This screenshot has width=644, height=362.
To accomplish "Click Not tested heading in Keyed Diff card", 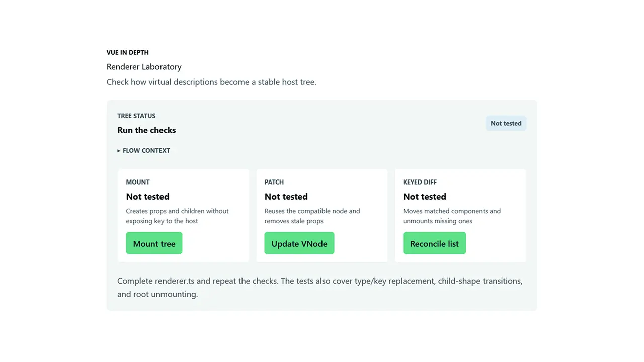I will coord(425,197).
